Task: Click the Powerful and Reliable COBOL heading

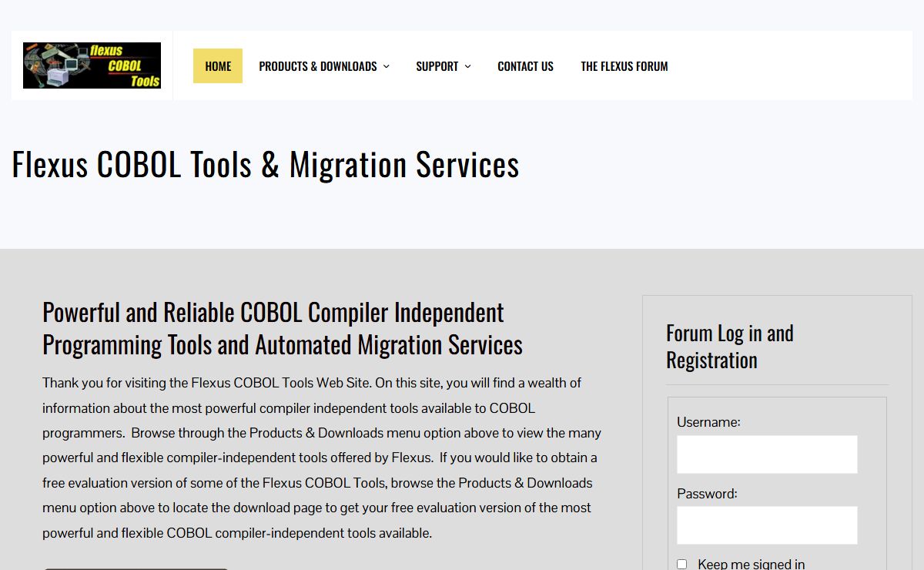Action: [283, 328]
